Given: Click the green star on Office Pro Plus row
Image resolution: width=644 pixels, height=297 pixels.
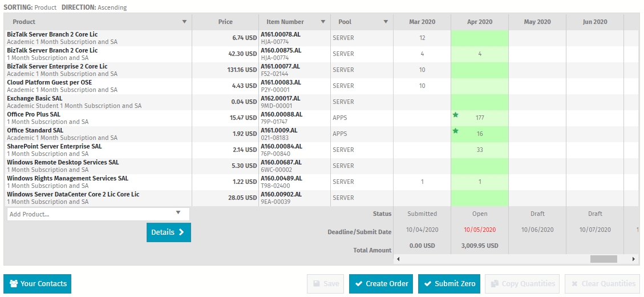Looking at the screenshot, I should (456, 115).
